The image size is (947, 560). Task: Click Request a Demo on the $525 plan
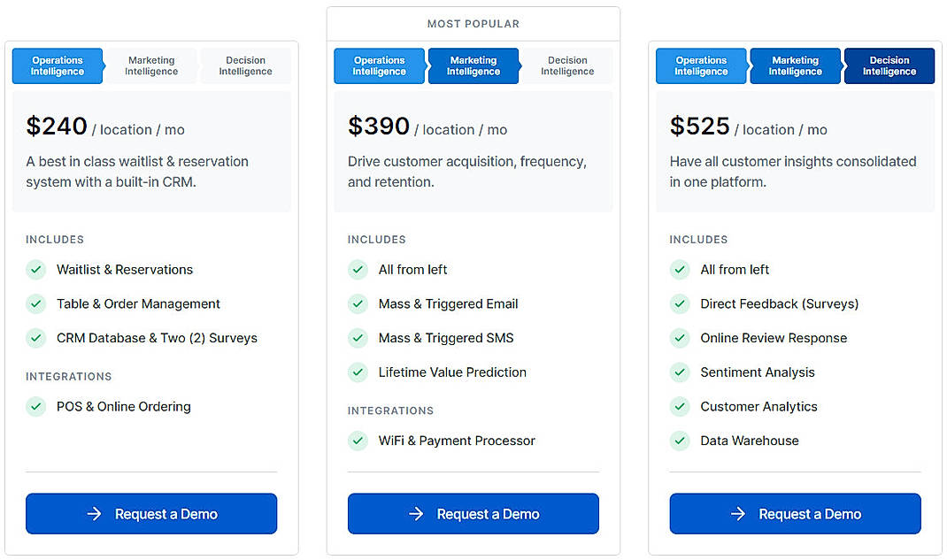tap(795, 514)
